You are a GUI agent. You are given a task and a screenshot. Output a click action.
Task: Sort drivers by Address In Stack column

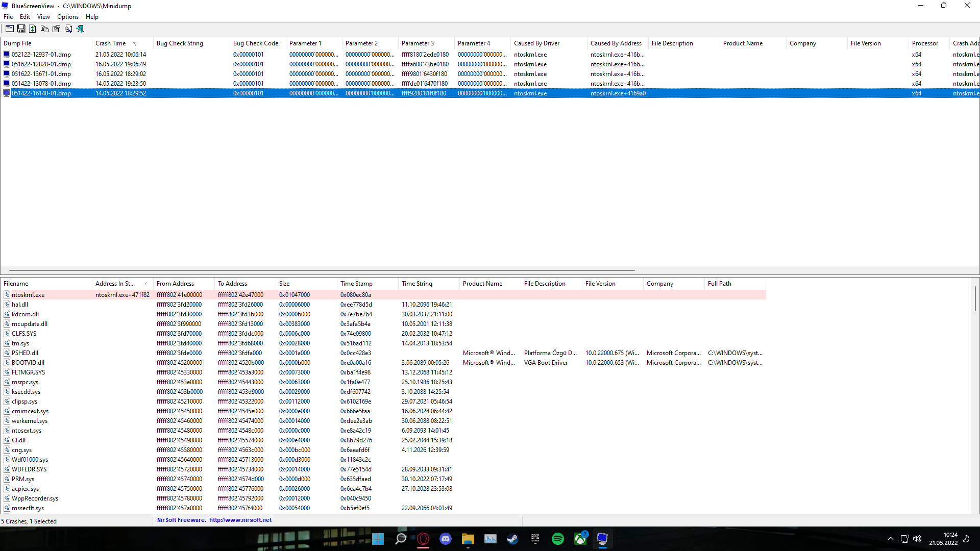[115, 284]
